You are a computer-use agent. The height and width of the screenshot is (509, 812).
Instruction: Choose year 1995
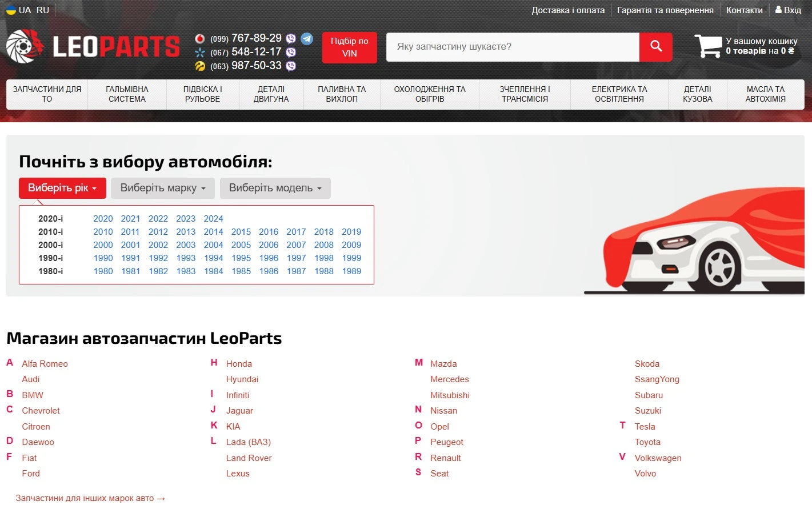[x=241, y=258]
